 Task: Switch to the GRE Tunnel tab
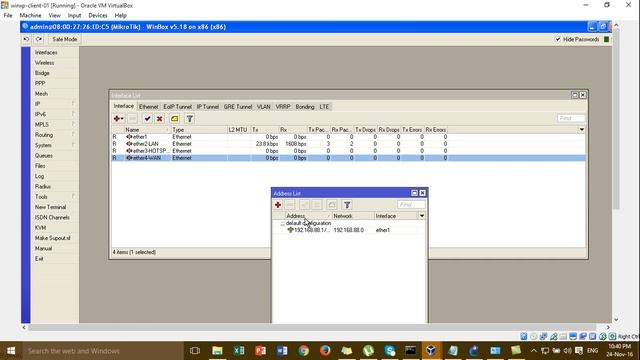pos(238,107)
